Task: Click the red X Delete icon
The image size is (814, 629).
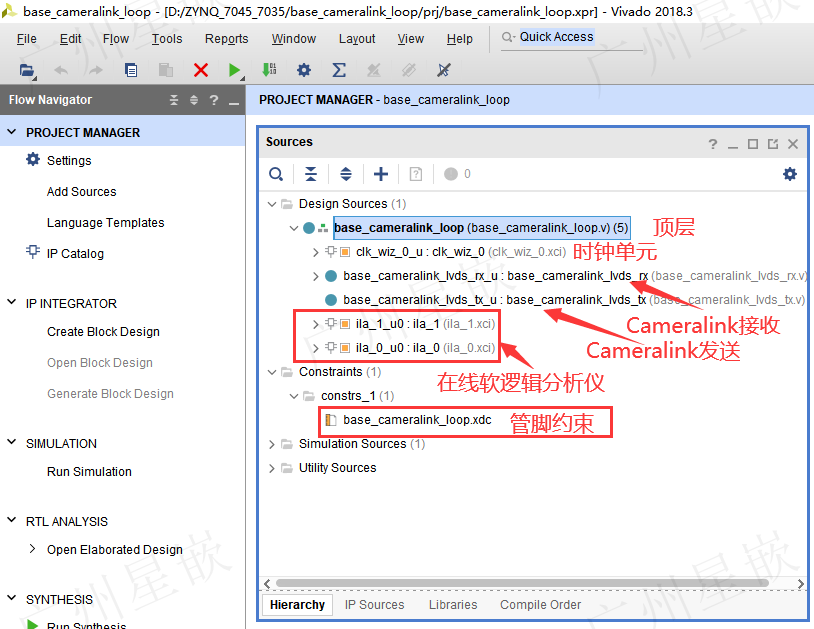Action: click(x=201, y=70)
